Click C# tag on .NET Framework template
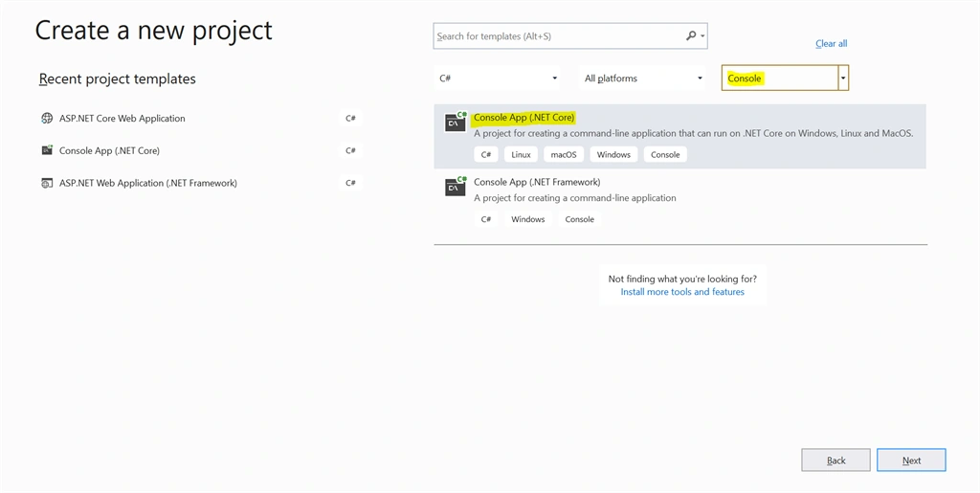 coord(485,219)
